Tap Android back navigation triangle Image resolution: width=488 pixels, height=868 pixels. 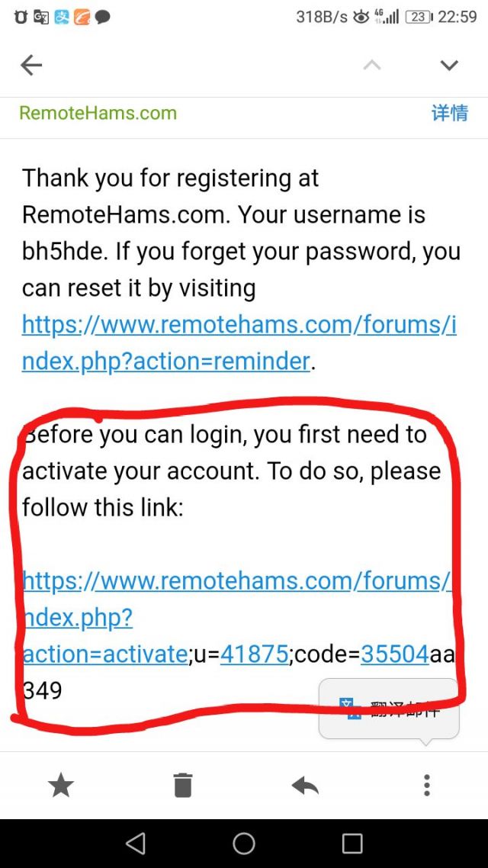pos(136,844)
